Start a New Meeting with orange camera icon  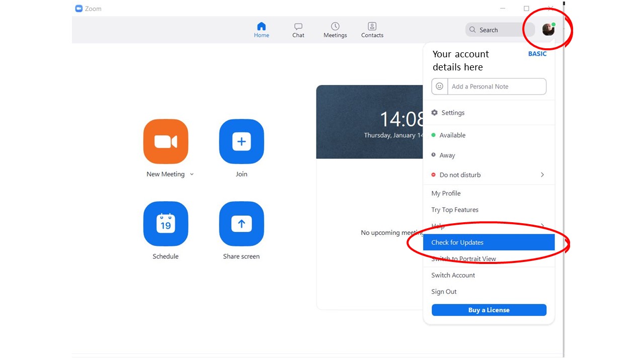click(x=166, y=142)
